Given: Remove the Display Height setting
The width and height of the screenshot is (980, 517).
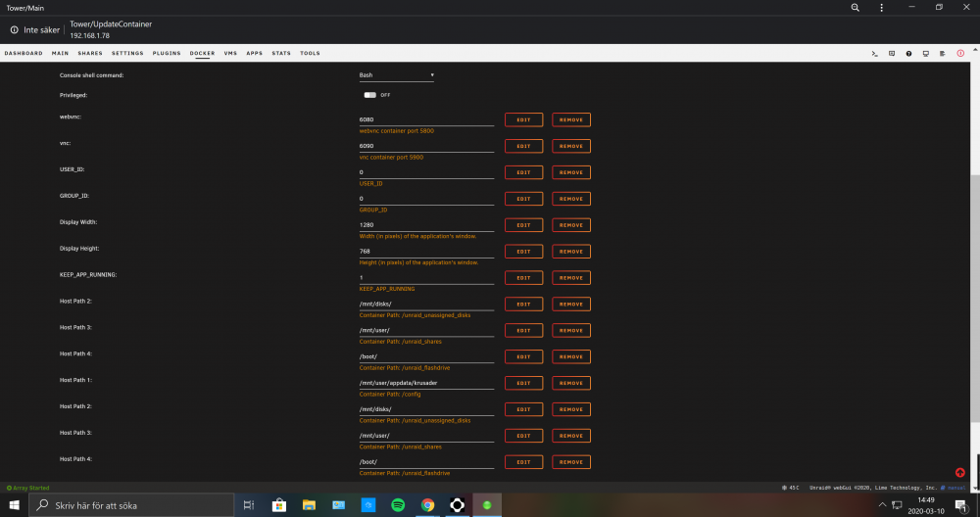Looking at the screenshot, I should (571, 252).
